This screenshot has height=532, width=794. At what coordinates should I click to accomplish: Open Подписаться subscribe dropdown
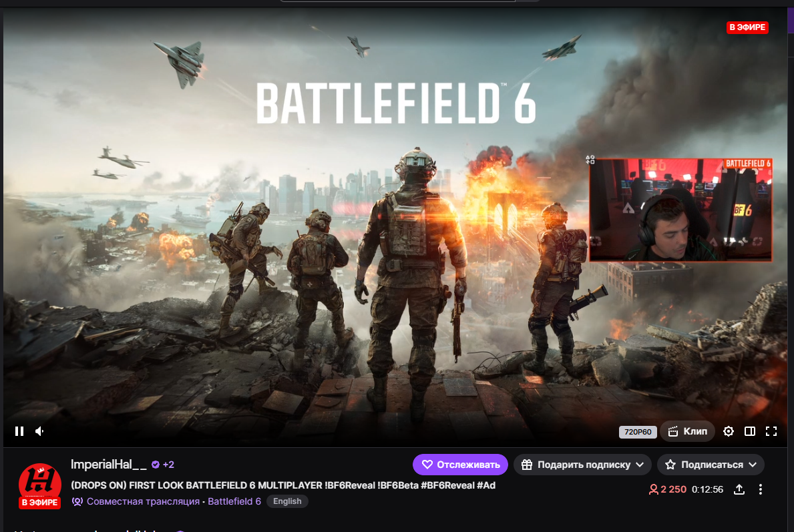pos(711,465)
